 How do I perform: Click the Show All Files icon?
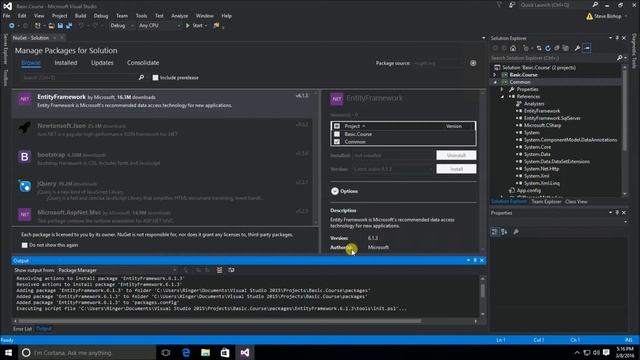566,48
